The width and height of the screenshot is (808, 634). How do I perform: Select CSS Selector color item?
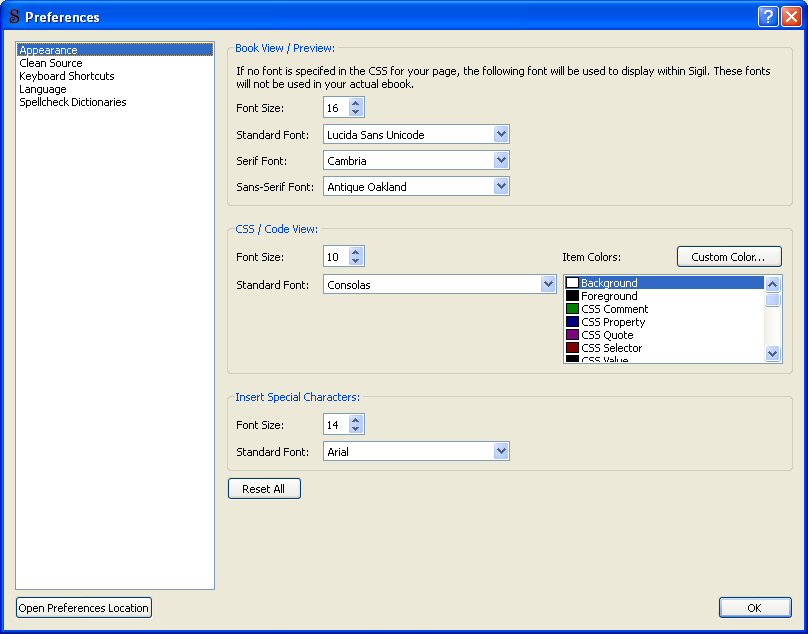[611, 348]
